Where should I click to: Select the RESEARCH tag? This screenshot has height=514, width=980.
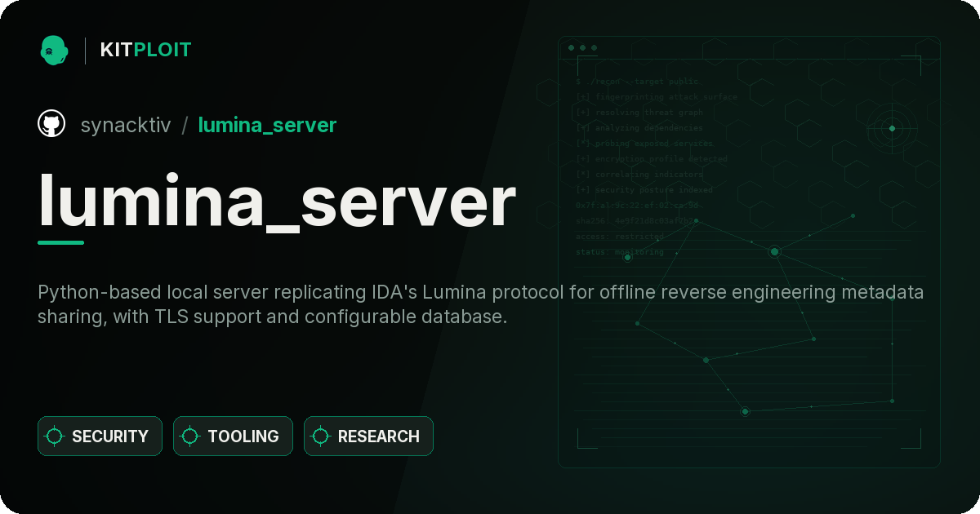pos(368,436)
